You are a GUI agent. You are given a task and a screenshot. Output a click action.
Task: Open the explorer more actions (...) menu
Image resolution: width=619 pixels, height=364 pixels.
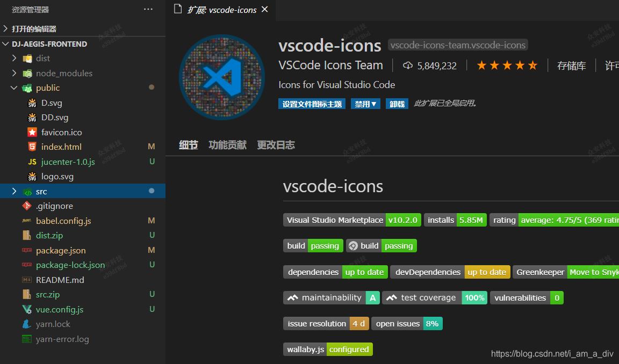148,9
